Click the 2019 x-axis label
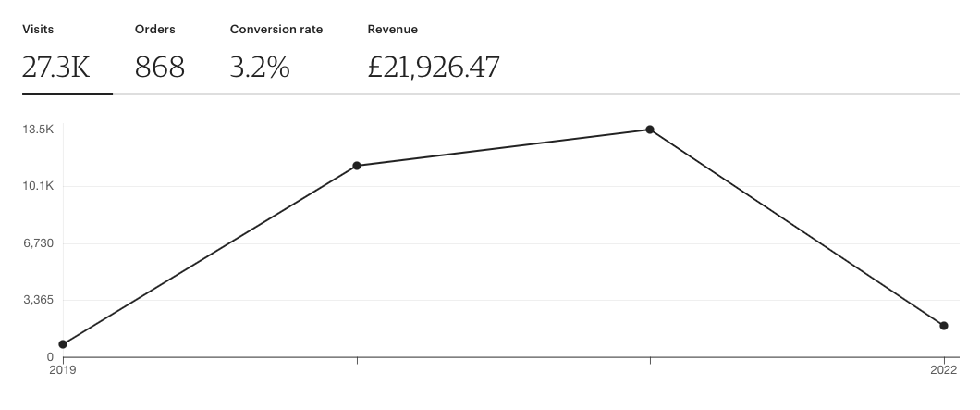The height and width of the screenshot is (410, 980). click(x=63, y=370)
